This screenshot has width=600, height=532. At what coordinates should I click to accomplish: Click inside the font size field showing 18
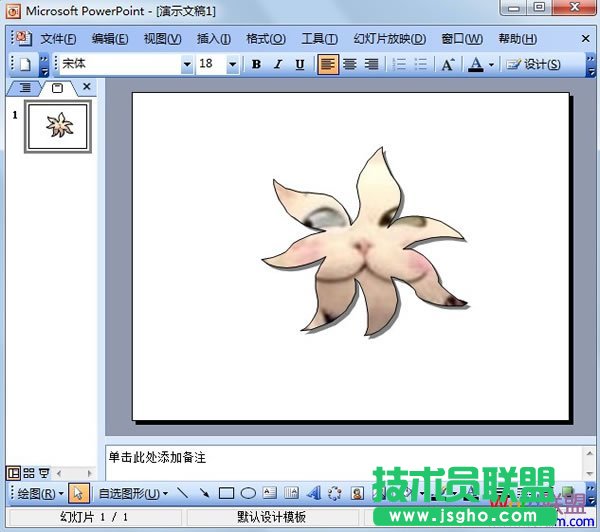(211, 64)
